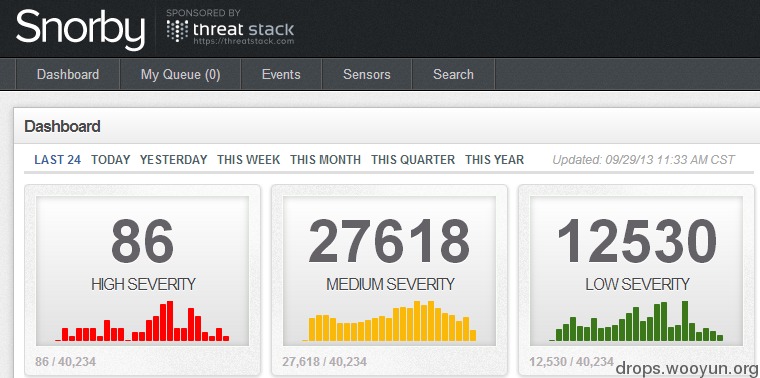Image resolution: width=760 pixels, height=378 pixels.
Task: Go to the Events page
Action: [281, 74]
